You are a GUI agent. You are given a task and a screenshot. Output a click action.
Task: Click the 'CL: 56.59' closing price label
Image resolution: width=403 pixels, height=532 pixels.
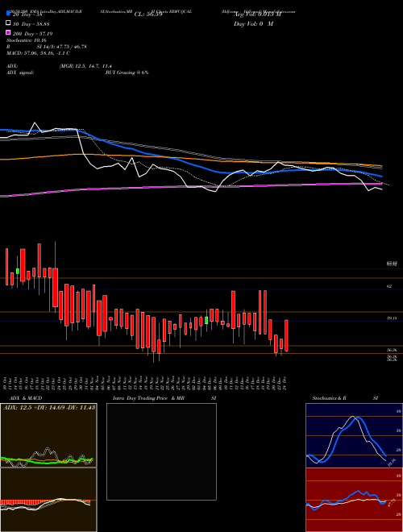(148, 15)
